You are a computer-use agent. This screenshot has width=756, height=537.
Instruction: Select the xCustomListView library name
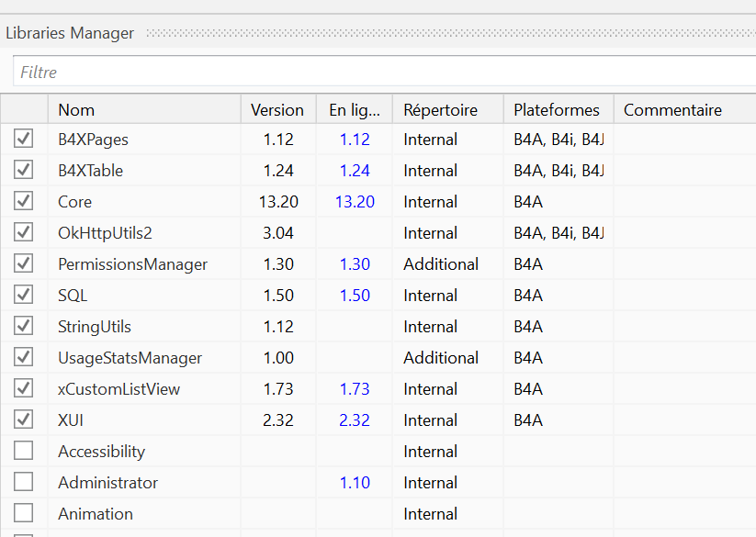coord(118,388)
